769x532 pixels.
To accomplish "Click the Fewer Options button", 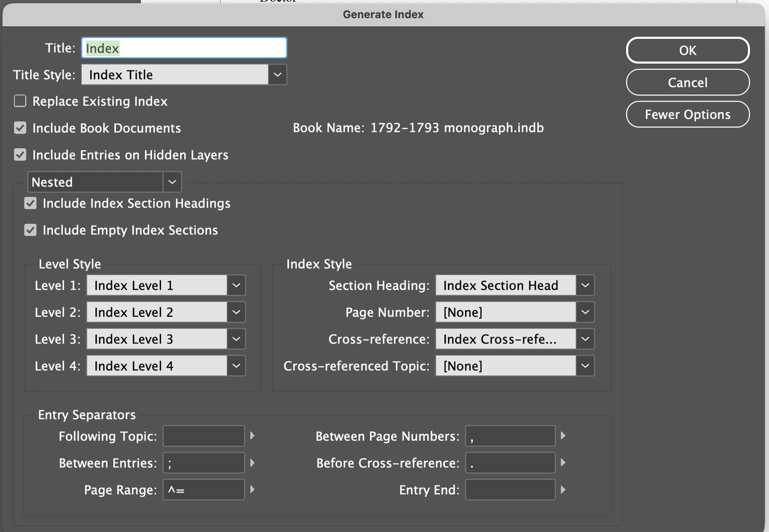I will [x=688, y=114].
